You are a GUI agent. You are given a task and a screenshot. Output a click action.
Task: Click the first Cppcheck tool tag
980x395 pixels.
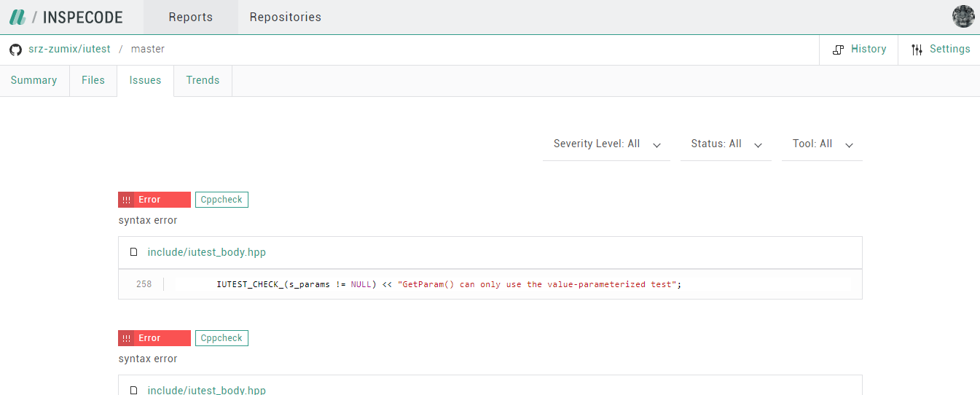click(222, 200)
